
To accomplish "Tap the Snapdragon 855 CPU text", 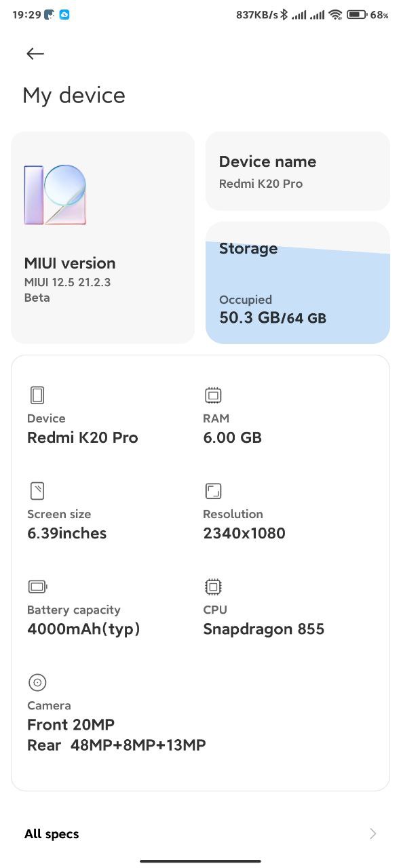I will click(263, 629).
